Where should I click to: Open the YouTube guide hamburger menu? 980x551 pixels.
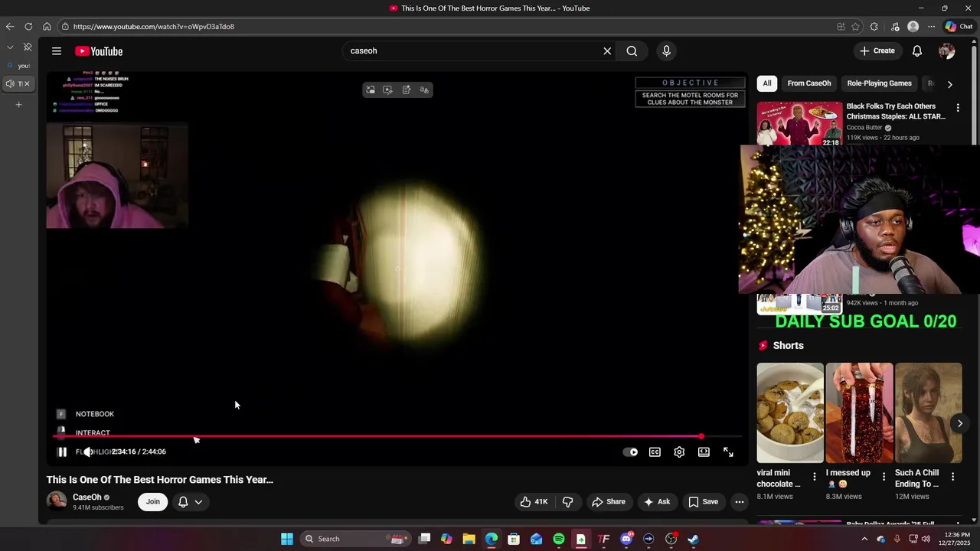(x=57, y=51)
